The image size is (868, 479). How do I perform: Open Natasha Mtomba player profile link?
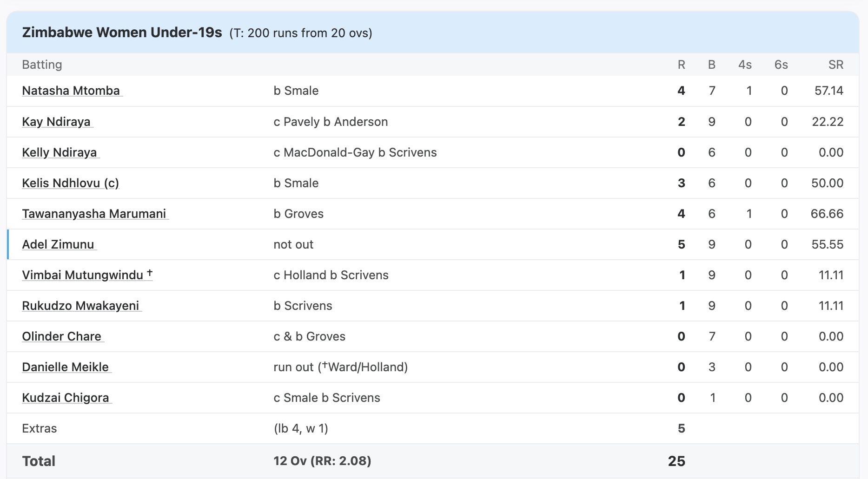coord(71,91)
